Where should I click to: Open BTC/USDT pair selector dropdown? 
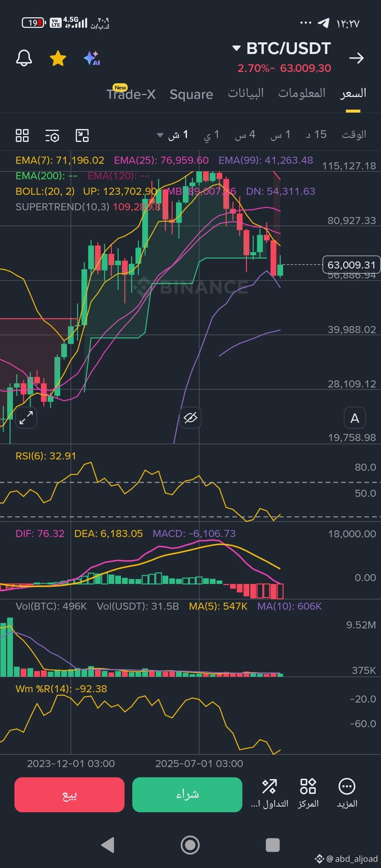tap(282, 48)
